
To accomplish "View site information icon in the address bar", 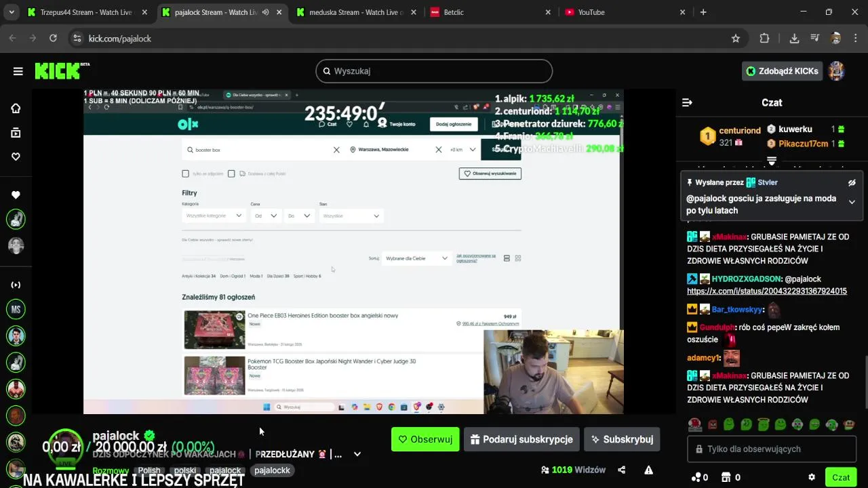I will (x=77, y=39).
